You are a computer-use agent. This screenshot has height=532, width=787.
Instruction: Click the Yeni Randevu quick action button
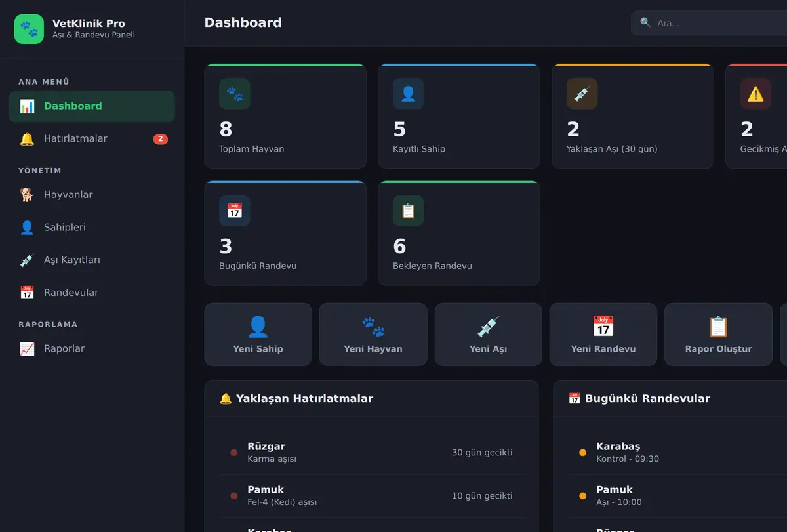[x=603, y=335]
